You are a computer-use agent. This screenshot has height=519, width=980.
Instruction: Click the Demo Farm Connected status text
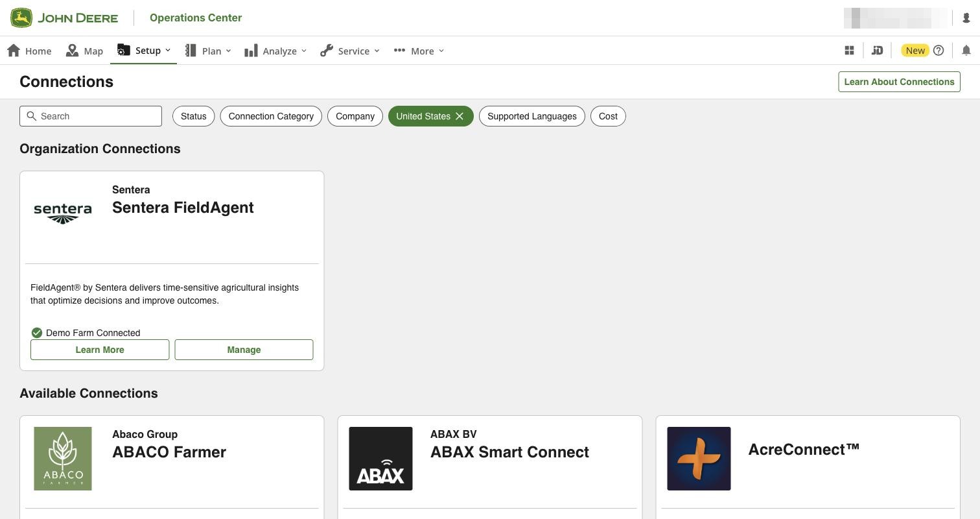93,333
